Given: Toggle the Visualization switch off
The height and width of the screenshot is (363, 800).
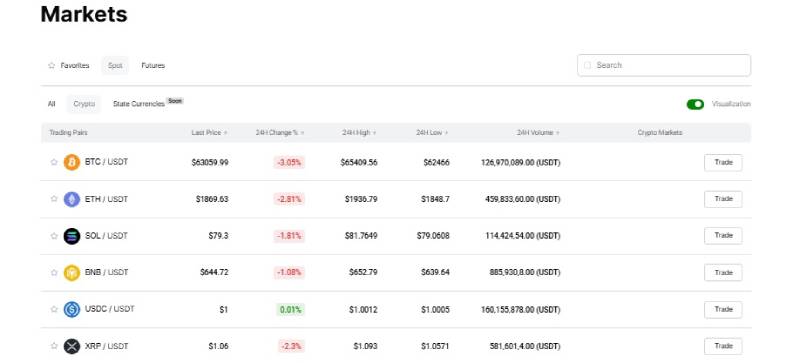Looking at the screenshot, I should click(695, 104).
